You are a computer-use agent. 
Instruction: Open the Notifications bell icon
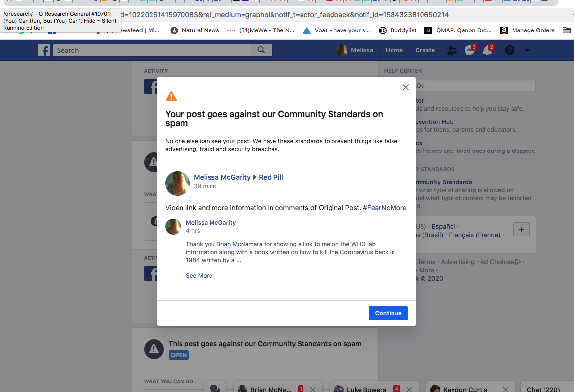[488, 50]
